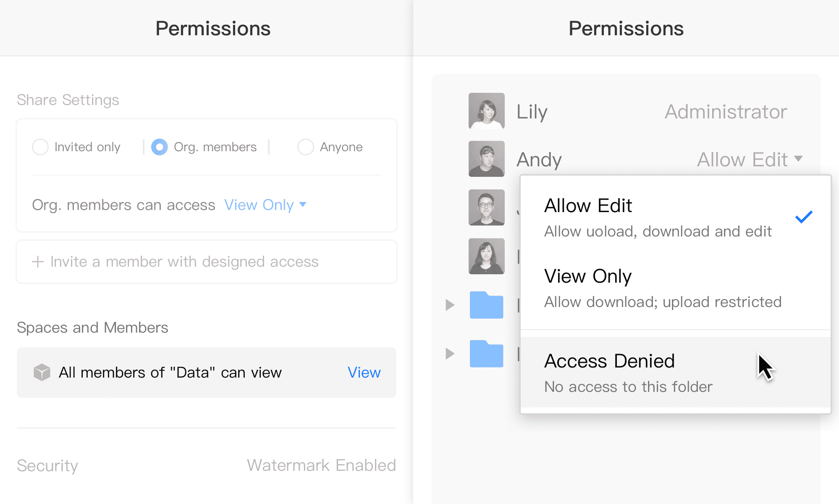Click the upper blue folder icon
The image size is (839, 504).
[486, 305]
